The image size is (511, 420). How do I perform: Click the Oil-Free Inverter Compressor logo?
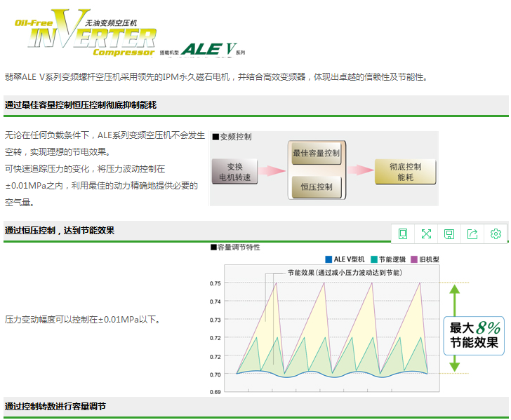pos(86,33)
